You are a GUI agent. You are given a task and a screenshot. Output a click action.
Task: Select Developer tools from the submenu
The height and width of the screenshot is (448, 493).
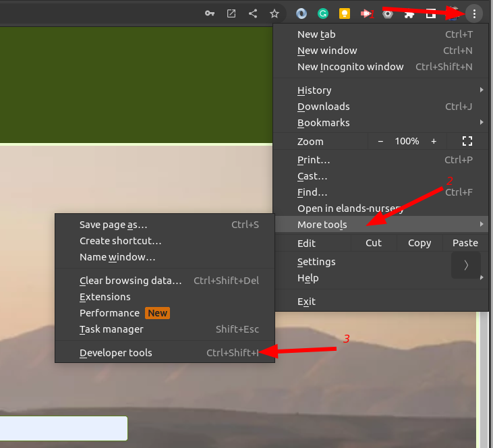116,353
